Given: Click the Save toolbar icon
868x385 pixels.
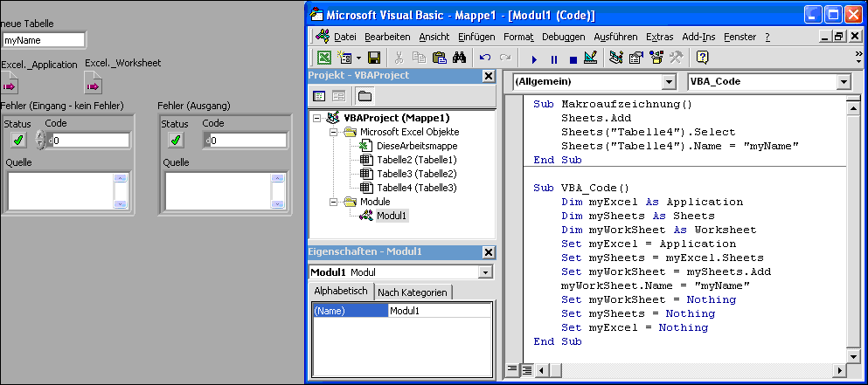Looking at the screenshot, I should click(x=373, y=58).
